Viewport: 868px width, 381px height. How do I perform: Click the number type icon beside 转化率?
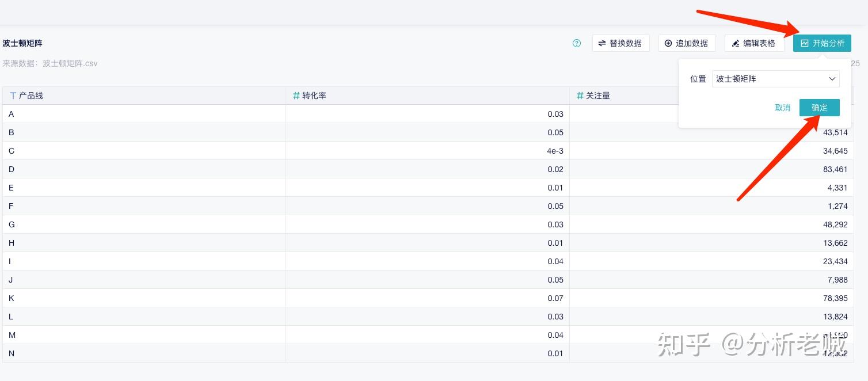click(x=296, y=96)
